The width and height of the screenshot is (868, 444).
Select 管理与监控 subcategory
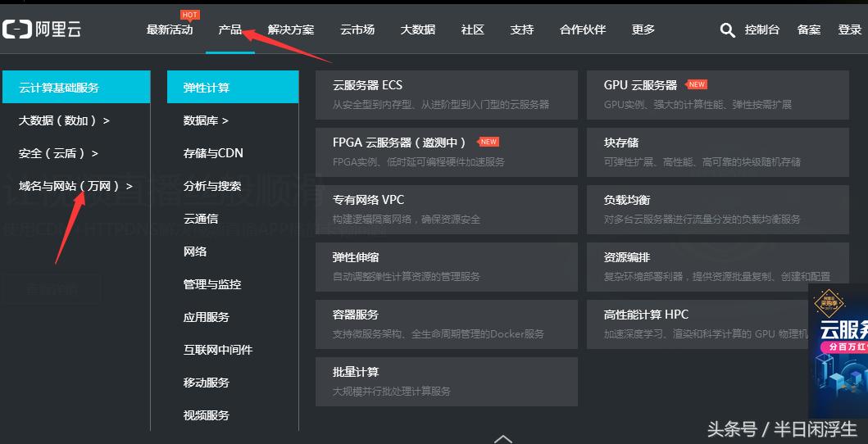(212, 284)
